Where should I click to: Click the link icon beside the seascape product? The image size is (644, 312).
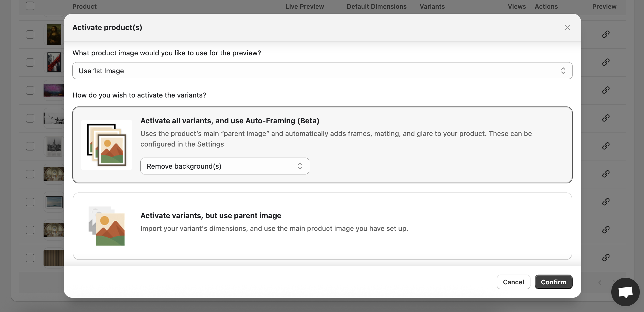pyautogui.click(x=606, y=202)
